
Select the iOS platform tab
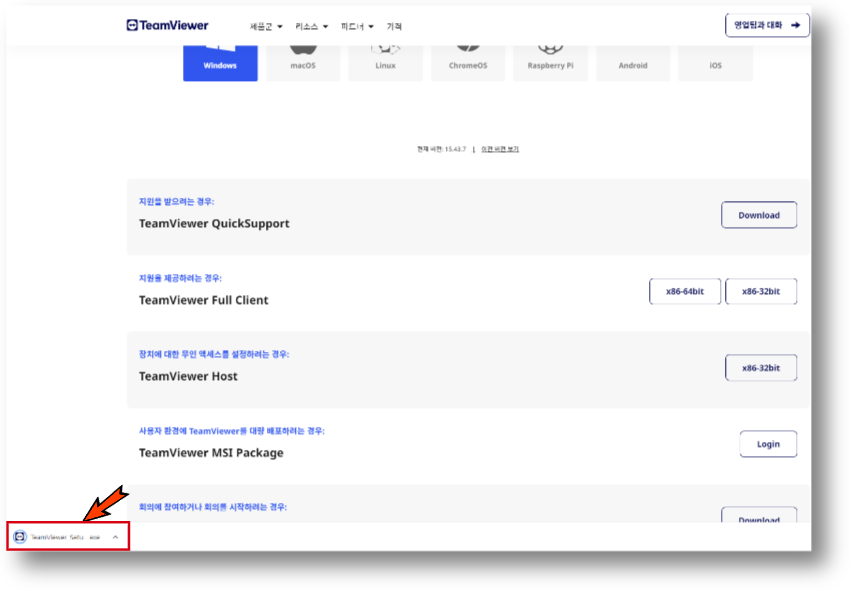click(x=715, y=63)
